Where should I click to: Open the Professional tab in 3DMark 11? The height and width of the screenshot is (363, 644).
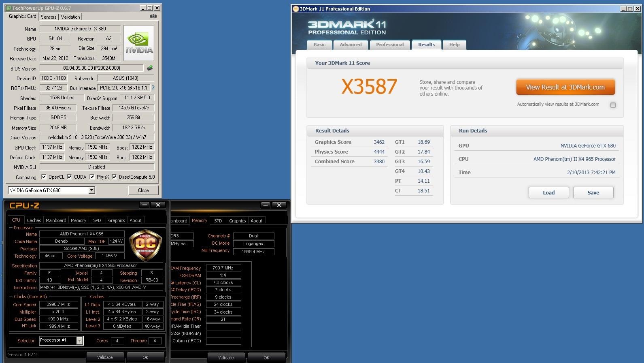click(x=390, y=45)
